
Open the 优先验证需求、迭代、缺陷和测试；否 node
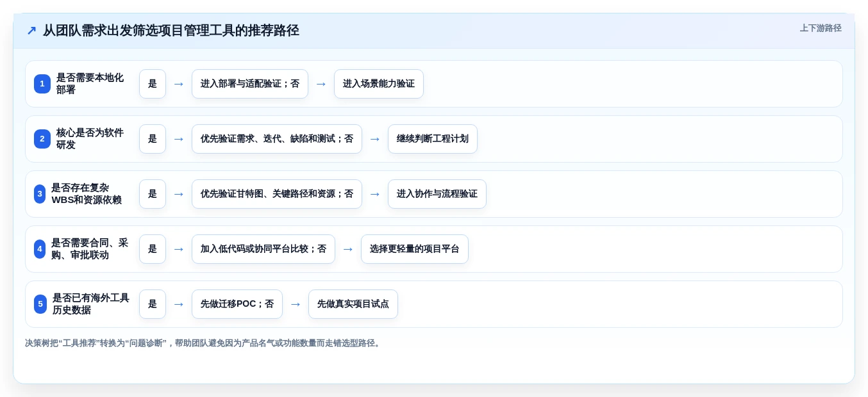click(x=277, y=139)
